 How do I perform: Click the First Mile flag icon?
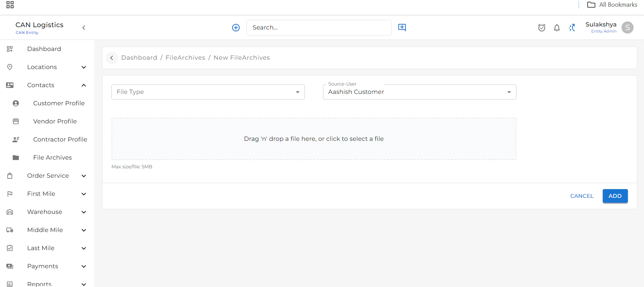(10, 194)
